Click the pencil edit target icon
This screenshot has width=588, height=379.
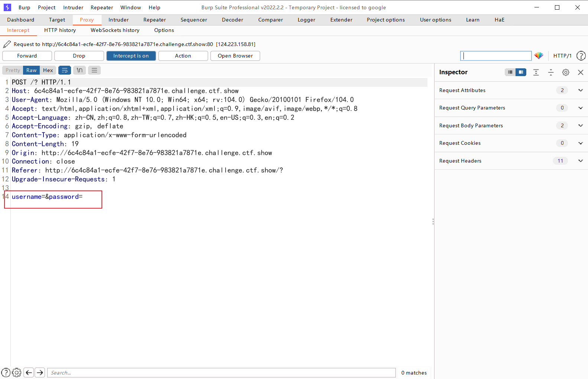[x=7, y=44]
